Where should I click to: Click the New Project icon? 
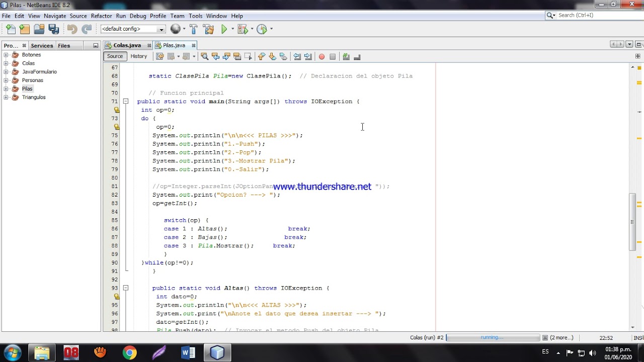click(x=24, y=29)
